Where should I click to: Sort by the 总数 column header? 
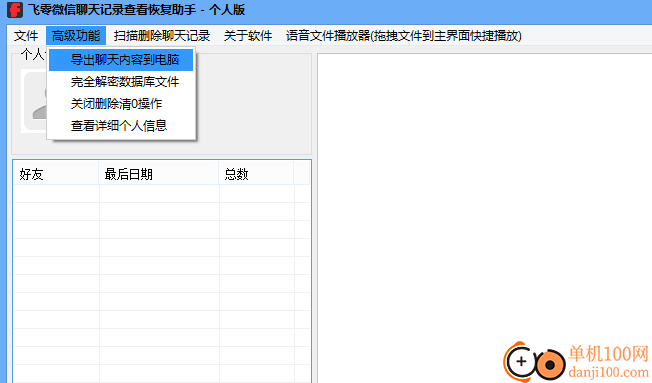click(x=256, y=174)
